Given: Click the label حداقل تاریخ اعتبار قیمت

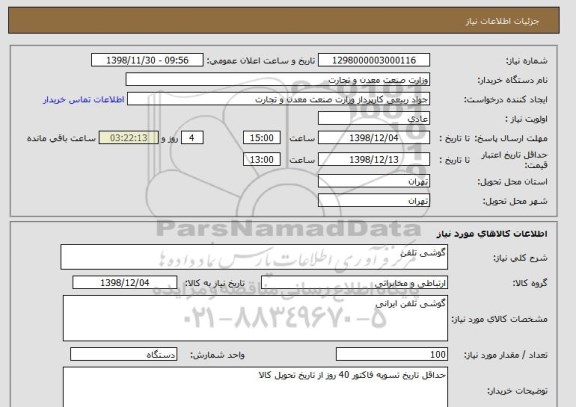Looking at the screenshot, I should [514, 160].
